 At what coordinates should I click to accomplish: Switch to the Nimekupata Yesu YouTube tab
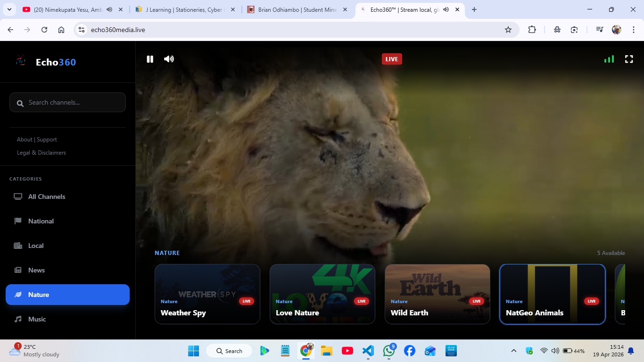[x=73, y=9]
